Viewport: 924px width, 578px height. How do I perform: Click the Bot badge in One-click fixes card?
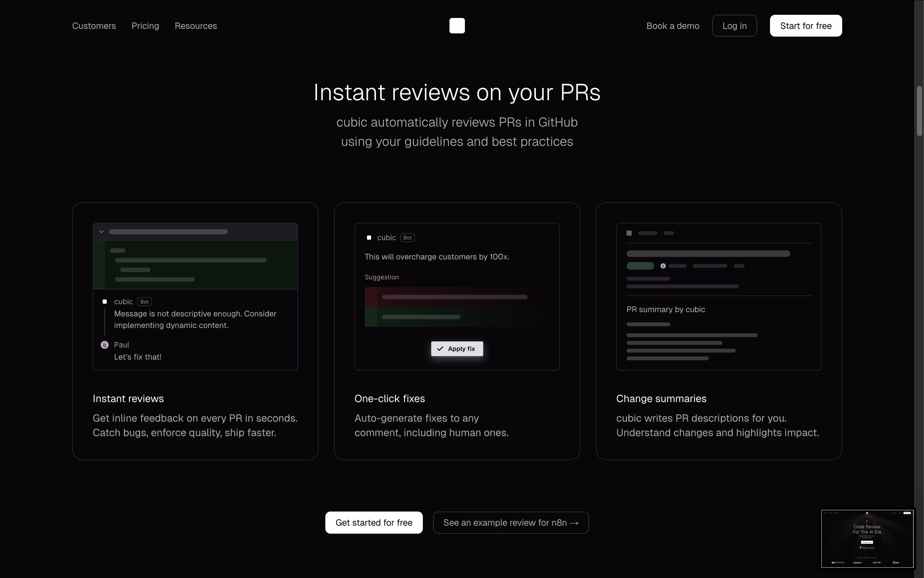tap(407, 238)
